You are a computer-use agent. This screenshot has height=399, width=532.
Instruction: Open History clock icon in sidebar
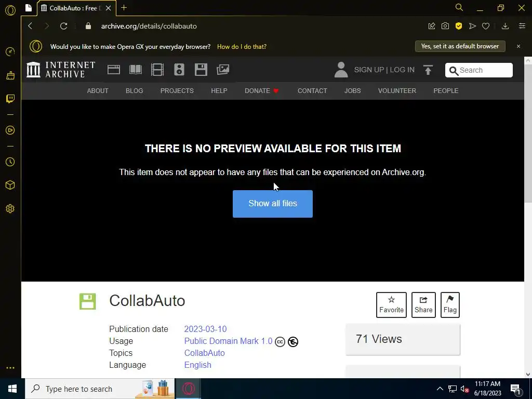pos(10,162)
